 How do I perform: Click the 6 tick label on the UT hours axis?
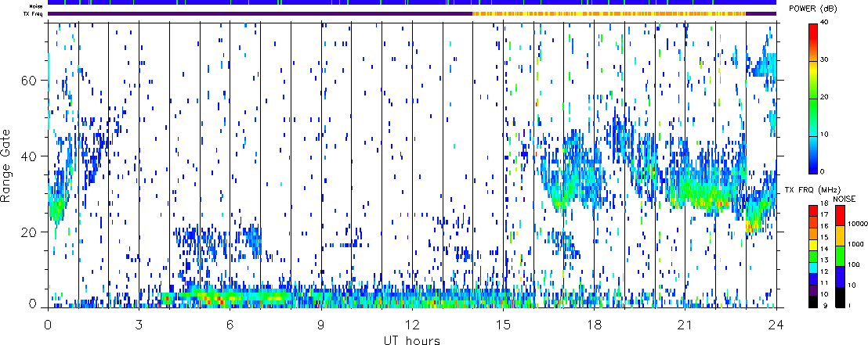[230, 324]
